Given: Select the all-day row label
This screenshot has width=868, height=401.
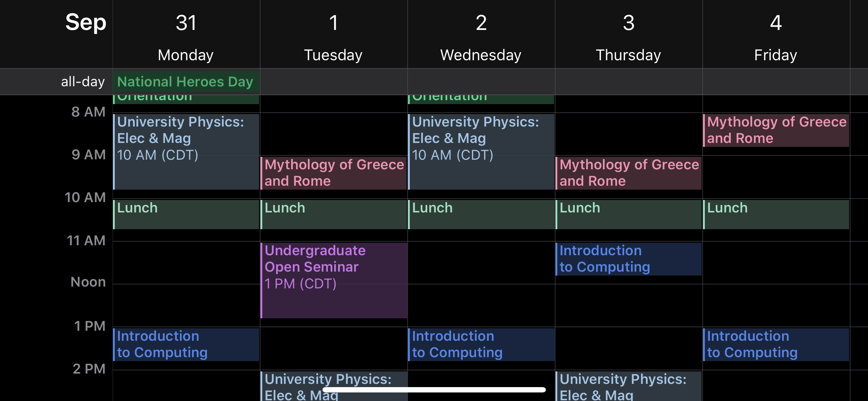Looking at the screenshot, I should [82, 82].
